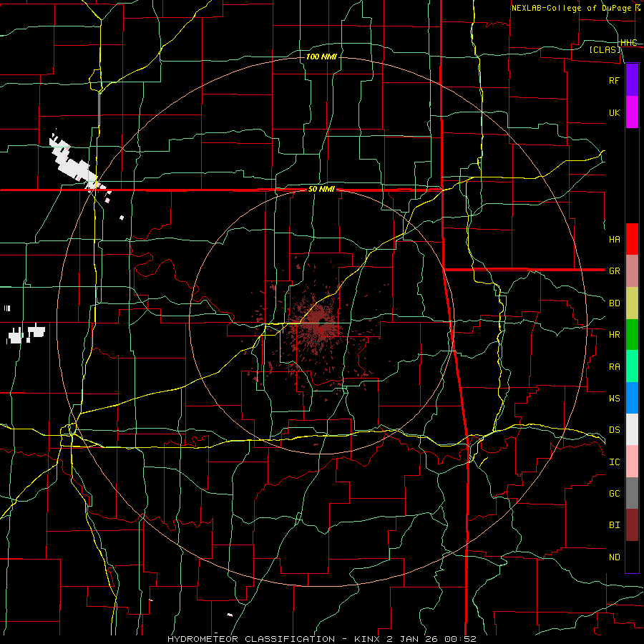Image resolution: width=644 pixels, height=644 pixels.
Task: Click the UK legend label
Action: coord(614,112)
